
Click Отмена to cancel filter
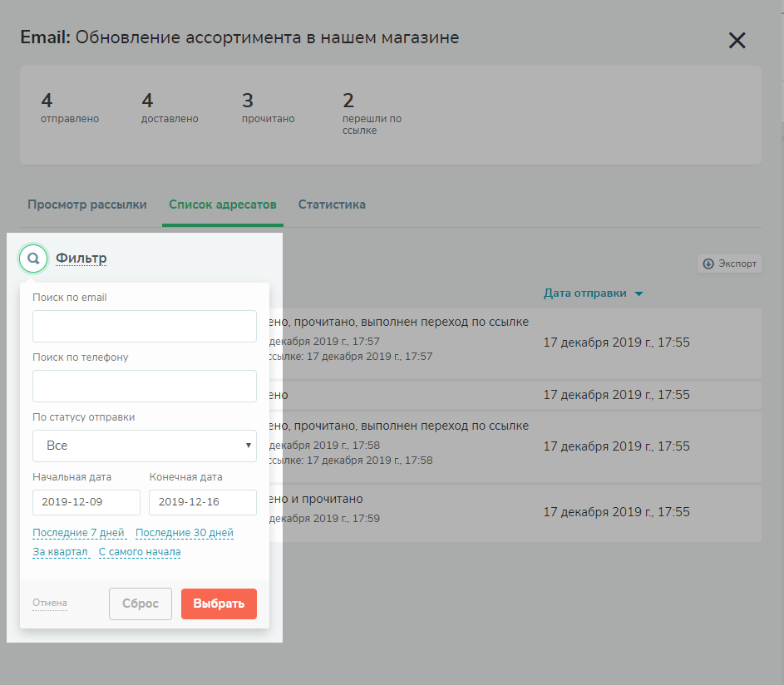tap(50, 603)
